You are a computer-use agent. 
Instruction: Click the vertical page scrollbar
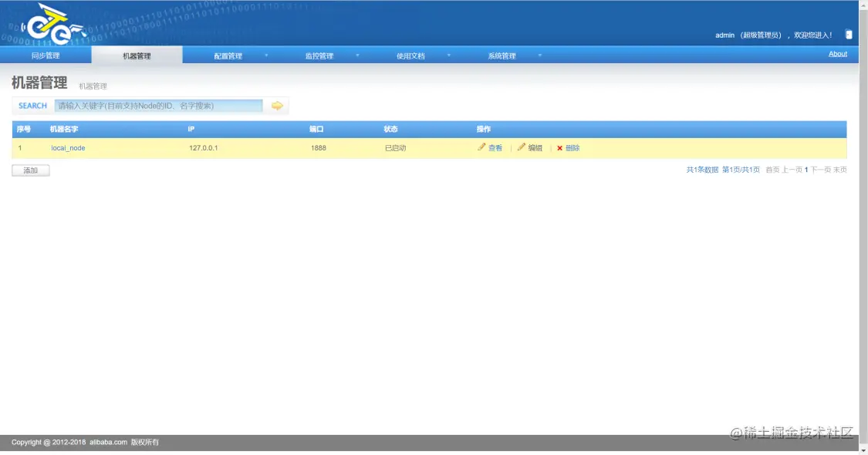tap(863, 227)
